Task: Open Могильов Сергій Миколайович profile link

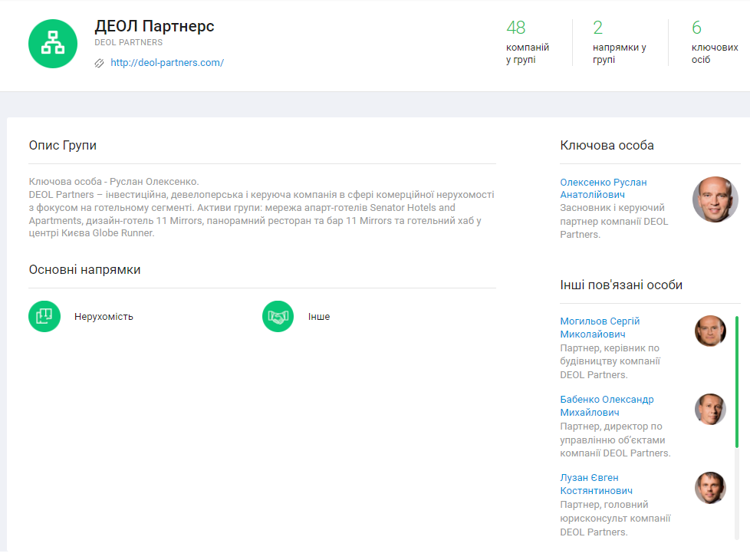Action: 599,328
